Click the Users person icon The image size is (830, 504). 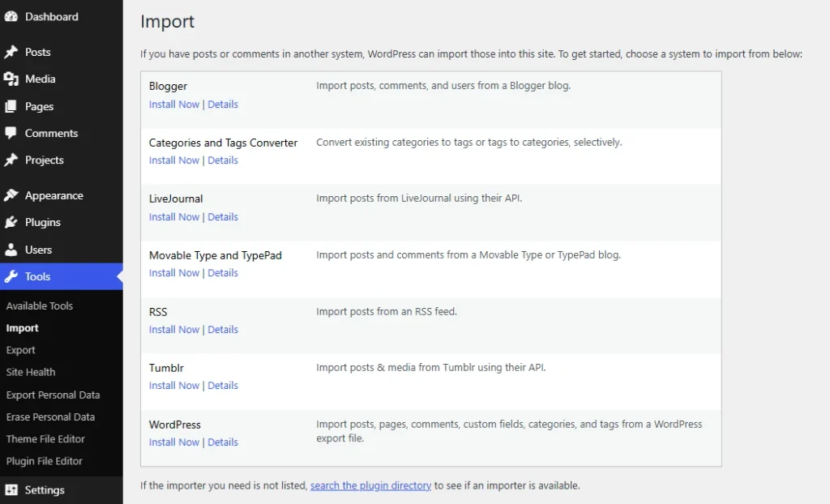pyautogui.click(x=11, y=250)
